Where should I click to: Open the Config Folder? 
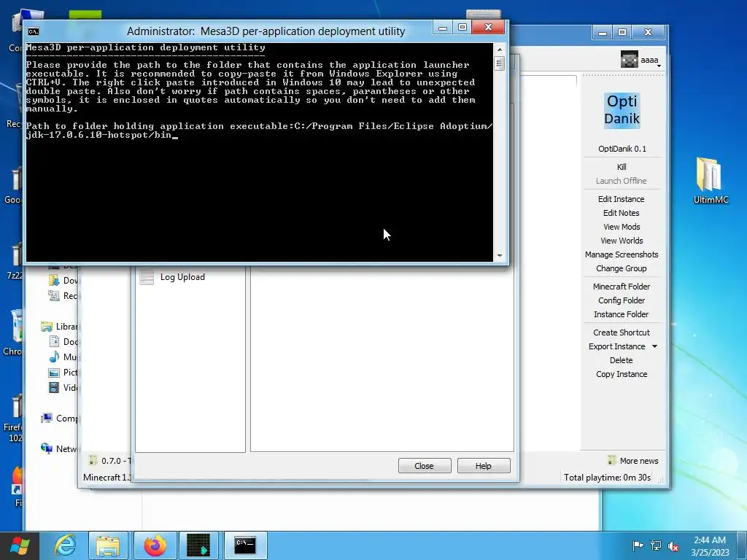click(x=622, y=300)
